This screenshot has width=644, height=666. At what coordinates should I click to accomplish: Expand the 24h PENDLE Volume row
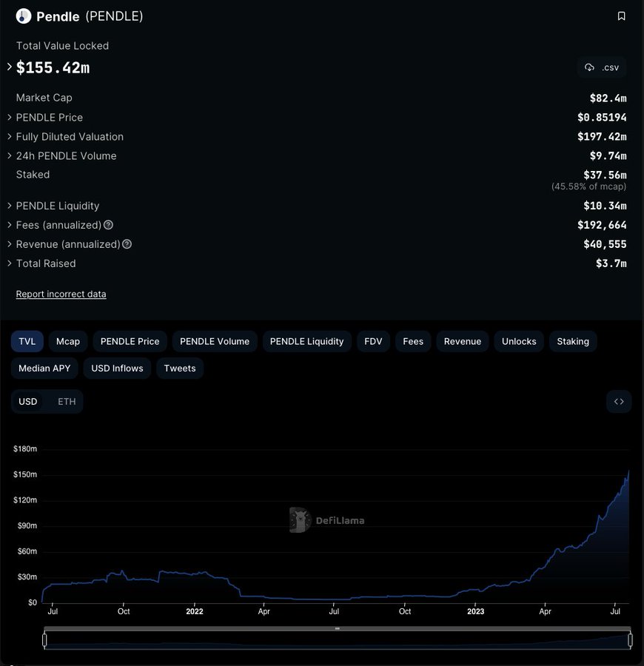10,156
